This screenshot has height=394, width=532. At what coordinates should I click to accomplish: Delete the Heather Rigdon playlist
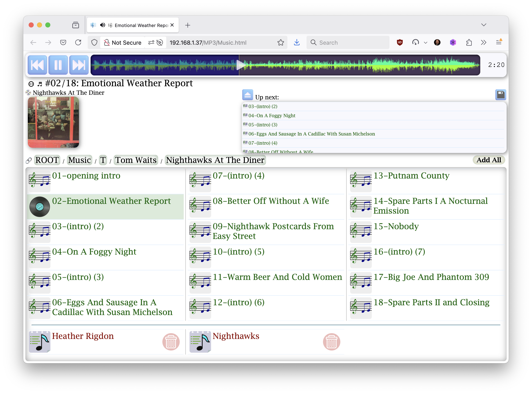[x=171, y=342]
